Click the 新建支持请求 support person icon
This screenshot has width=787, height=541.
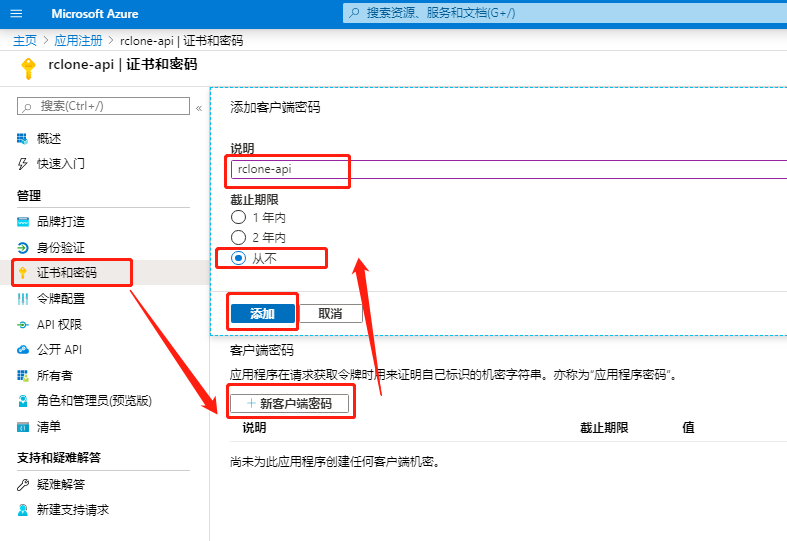[23, 510]
